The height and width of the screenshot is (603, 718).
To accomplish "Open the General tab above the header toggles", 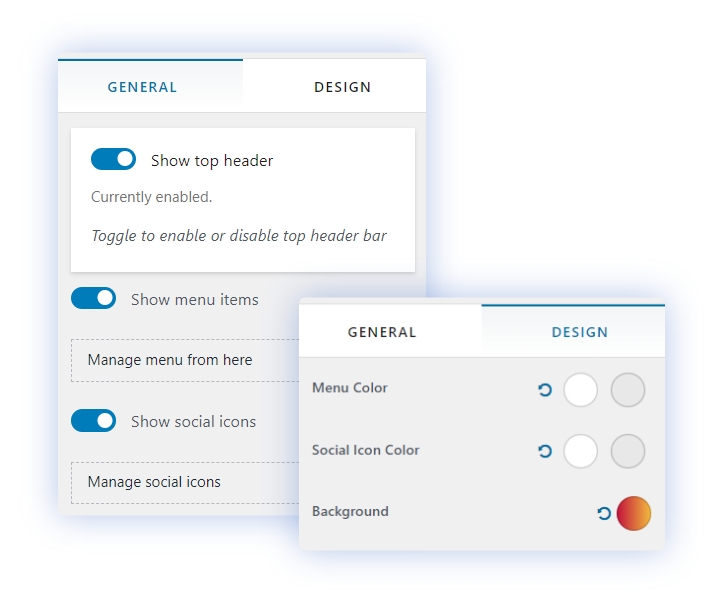I will coord(142,87).
